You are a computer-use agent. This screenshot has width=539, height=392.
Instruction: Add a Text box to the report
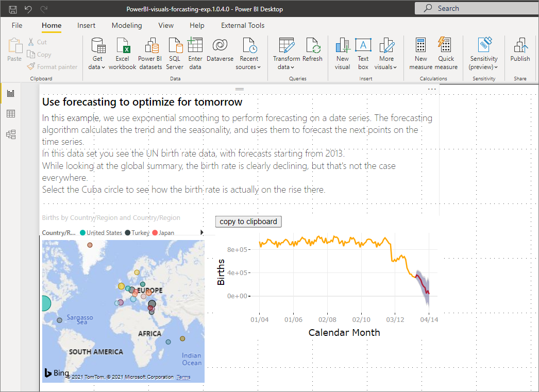tap(363, 54)
